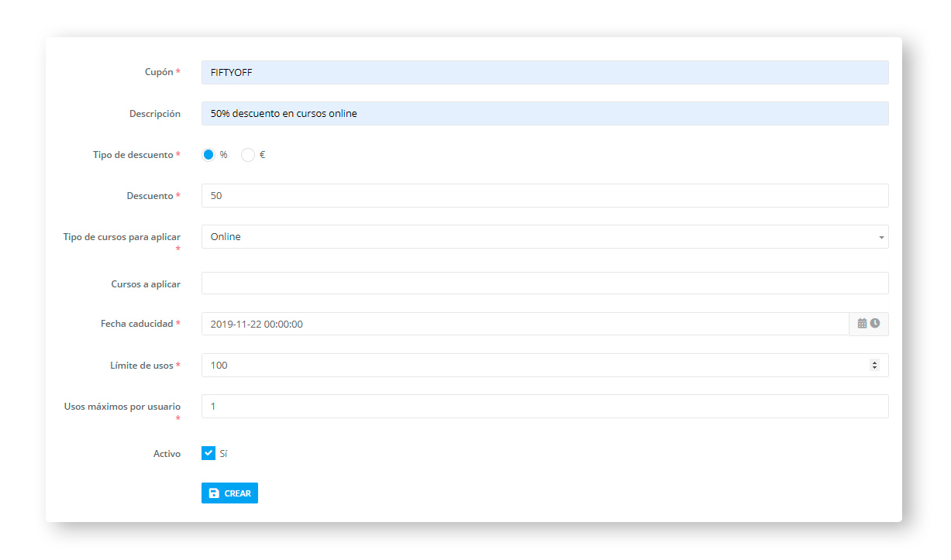Click the 'Sí' label next to Activo
Viewport: 951px width, 560px height.
click(224, 454)
